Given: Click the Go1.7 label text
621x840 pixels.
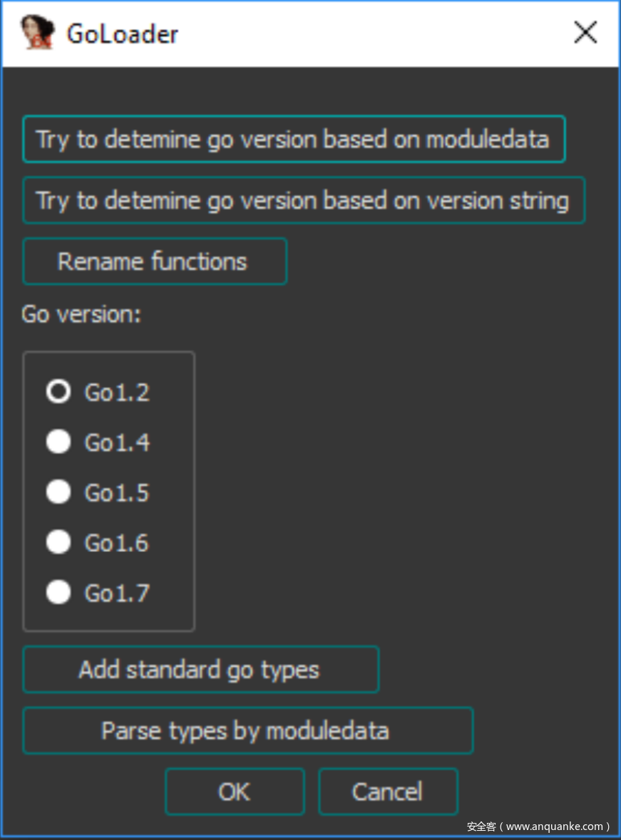Looking at the screenshot, I should tap(117, 593).
